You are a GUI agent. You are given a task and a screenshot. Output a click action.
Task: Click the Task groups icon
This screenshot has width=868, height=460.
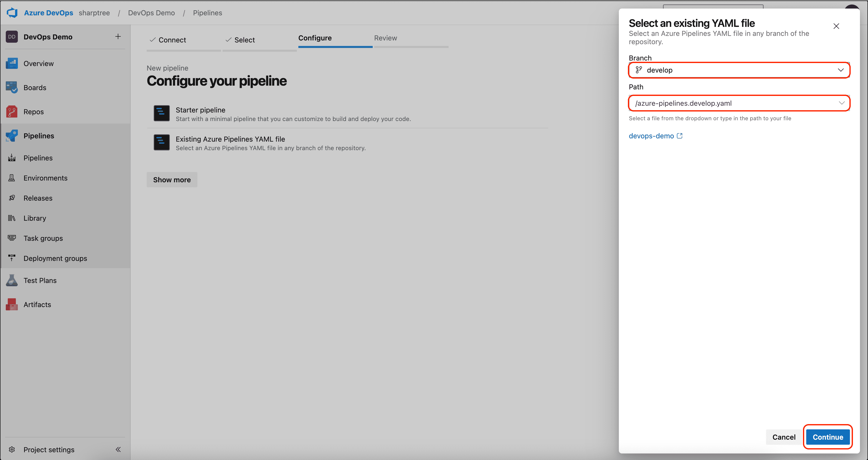[x=12, y=238]
